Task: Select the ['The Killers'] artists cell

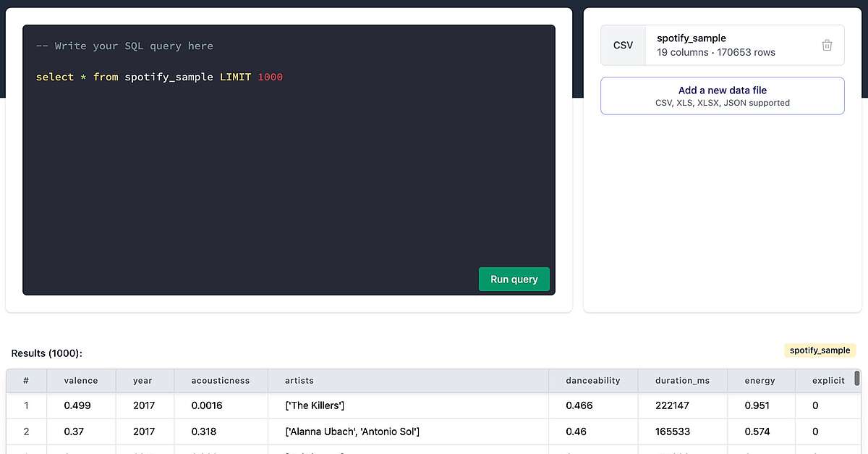Action: (x=407, y=405)
